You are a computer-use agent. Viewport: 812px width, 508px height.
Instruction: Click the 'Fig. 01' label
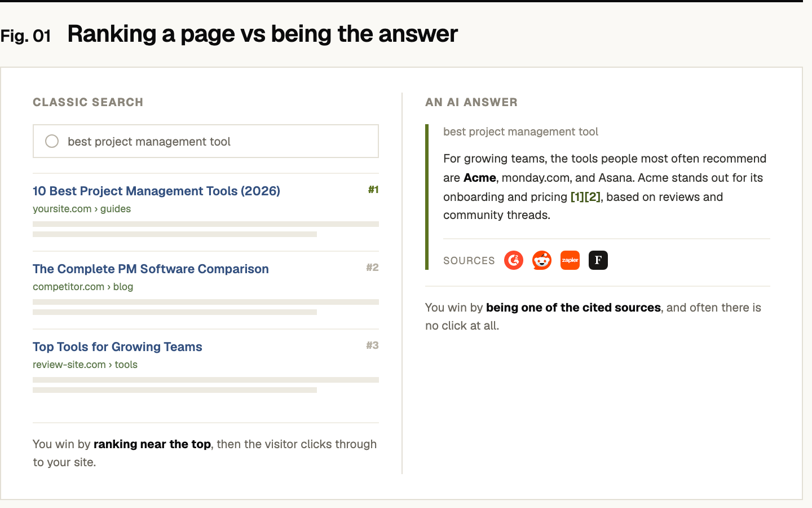coord(26,36)
